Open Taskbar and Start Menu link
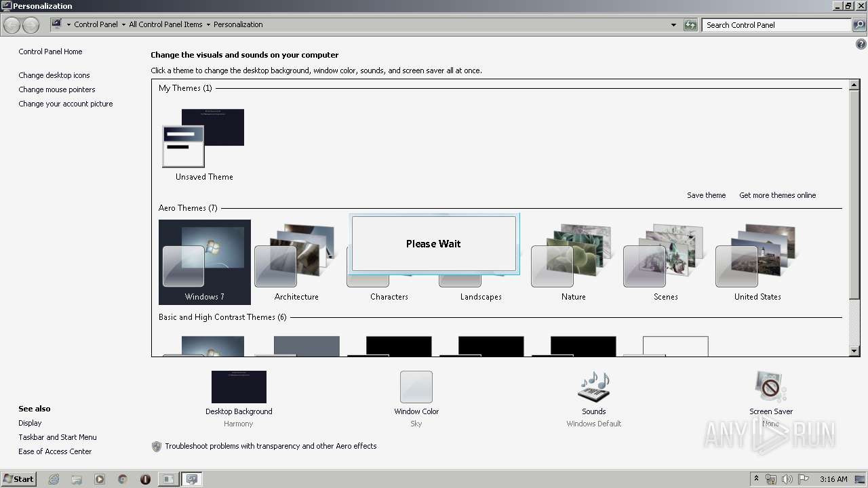Screen dimensions: 868x488 (x=58, y=437)
